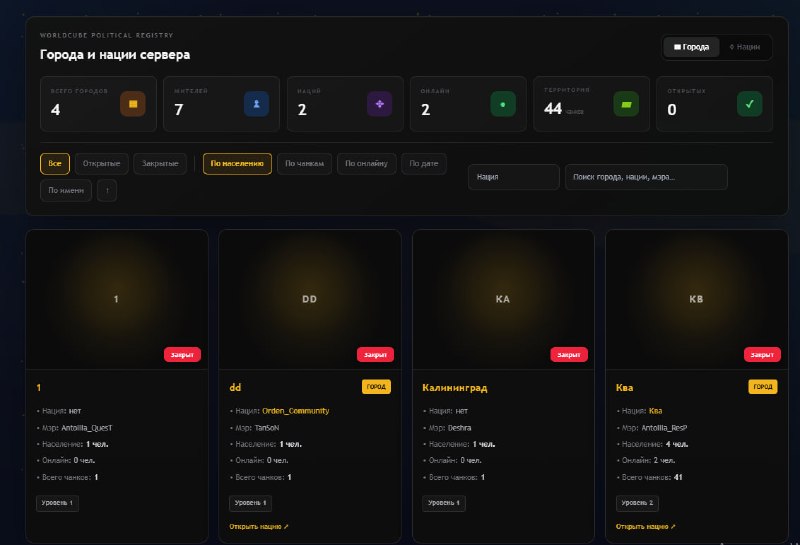Click the green territory map icon
Viewport: 800px width, 545px height.
[x=626, y=104]
